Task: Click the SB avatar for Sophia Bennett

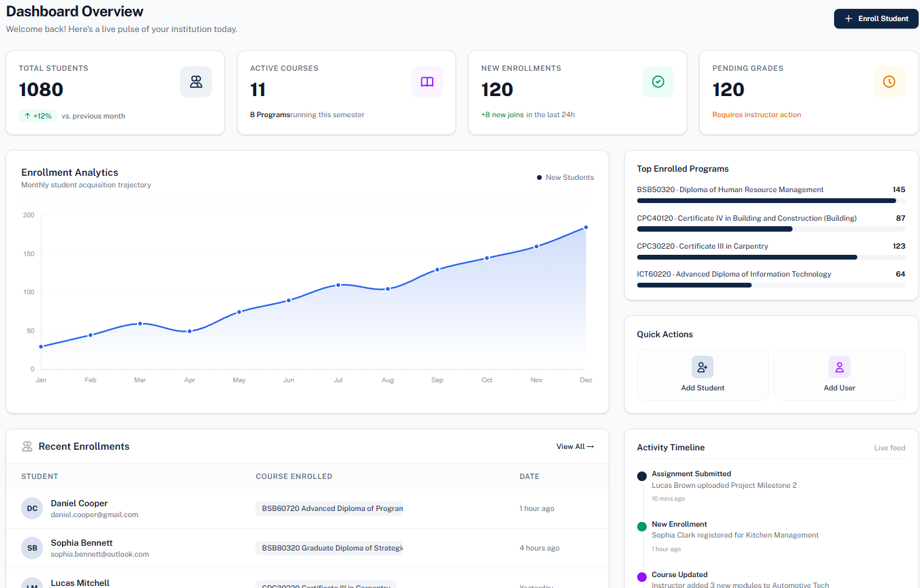Action: point(32,548)
